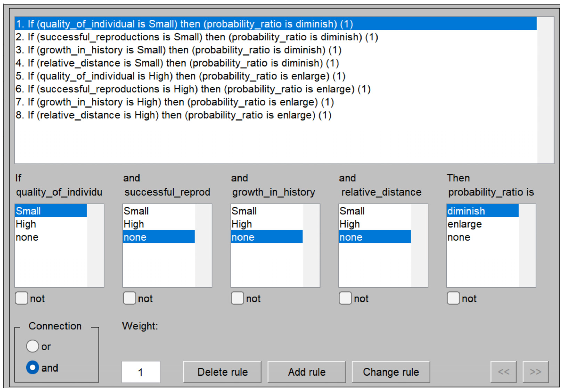Check the not box under probability_ratio
The width and height of the screenshot is (562, 392).
tap(453, 298)
